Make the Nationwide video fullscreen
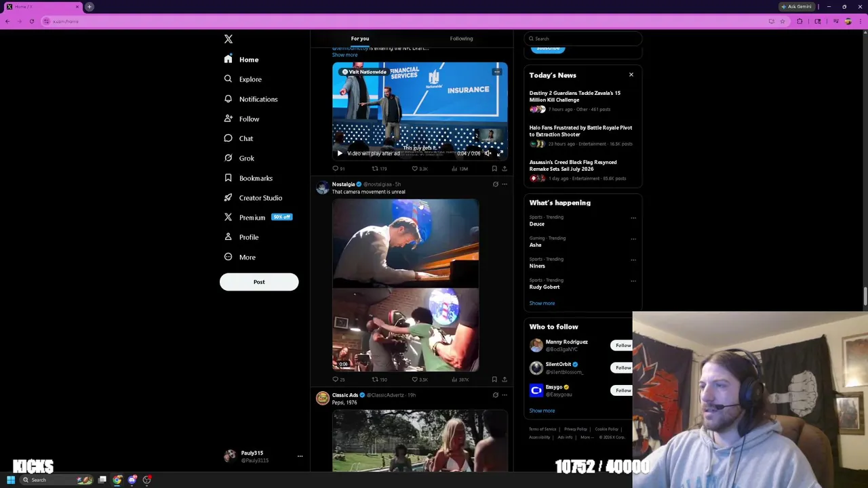The image size is (868, 488). (x=500, y=153)
